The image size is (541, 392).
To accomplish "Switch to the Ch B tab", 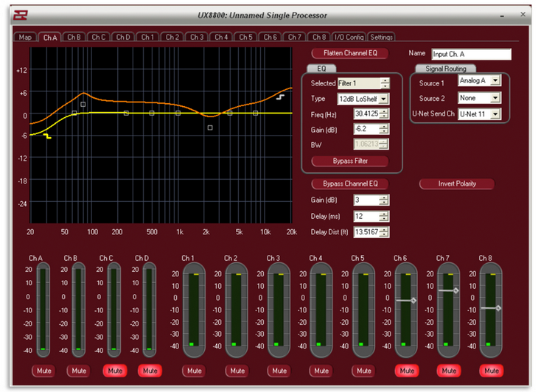I will coord(74,37).
